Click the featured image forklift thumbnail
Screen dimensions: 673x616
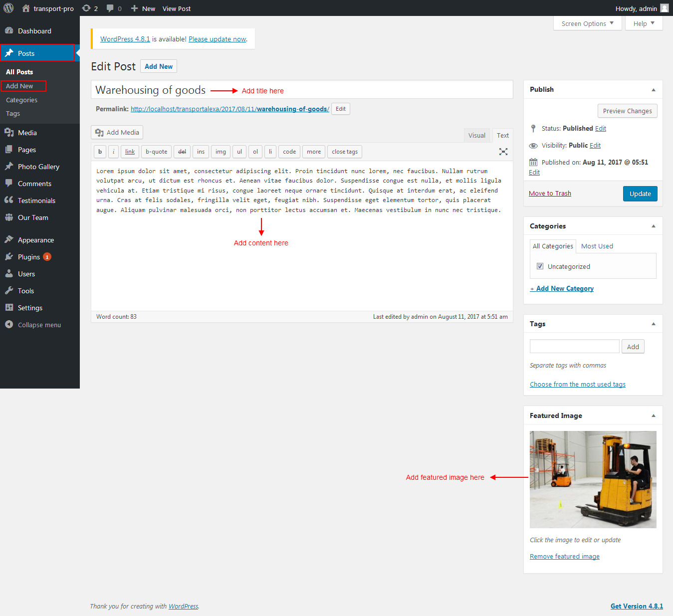593,479
